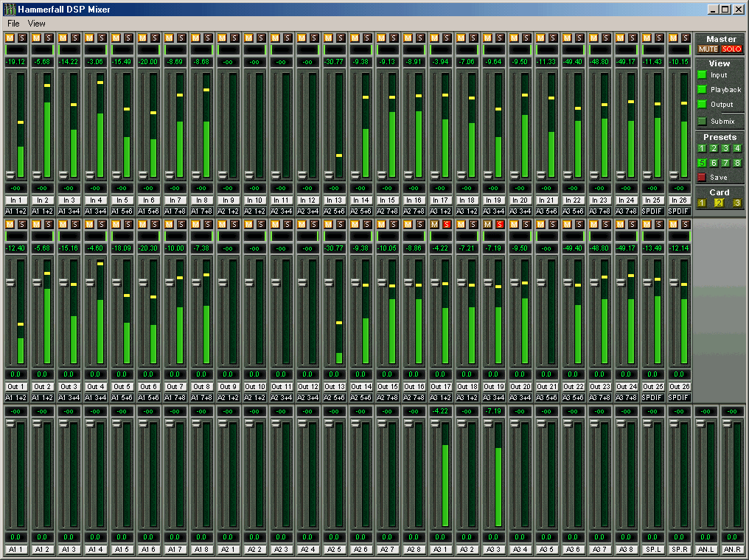Mute input channel In 20
This screenshot has height=560, width=749.
[514, 38]
